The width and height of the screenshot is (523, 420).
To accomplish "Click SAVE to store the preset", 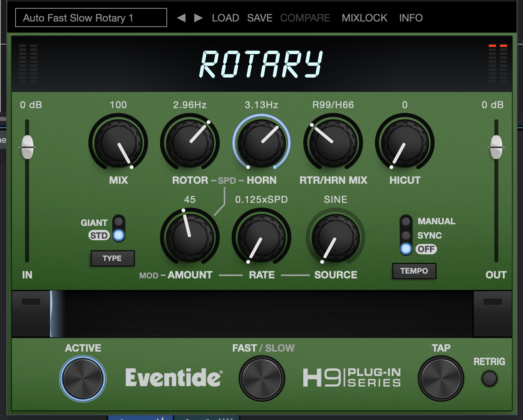I will (x=260, y=18).
